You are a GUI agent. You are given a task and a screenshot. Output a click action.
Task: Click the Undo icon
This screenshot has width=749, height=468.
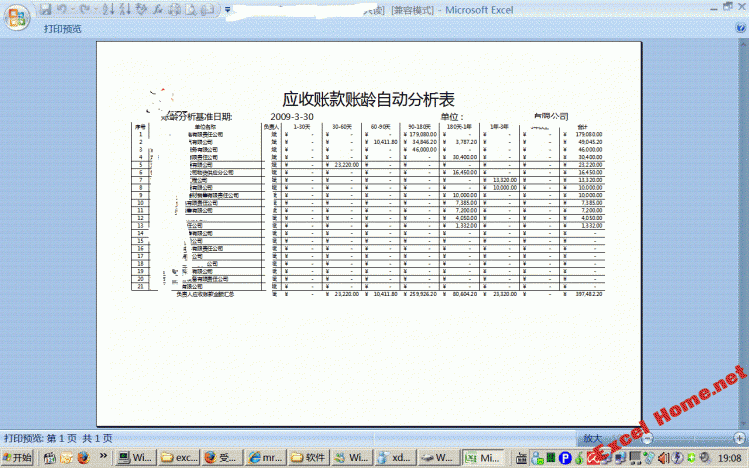(x=62, y=10)
